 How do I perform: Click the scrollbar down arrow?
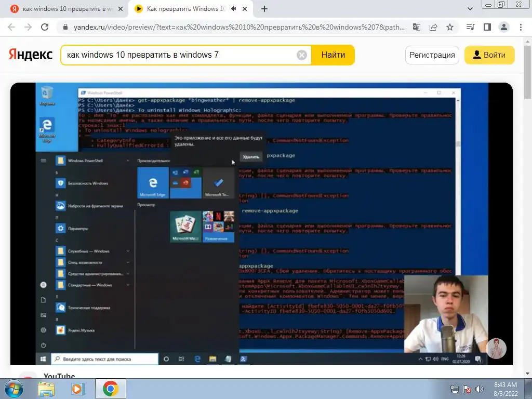click(527, 374)
